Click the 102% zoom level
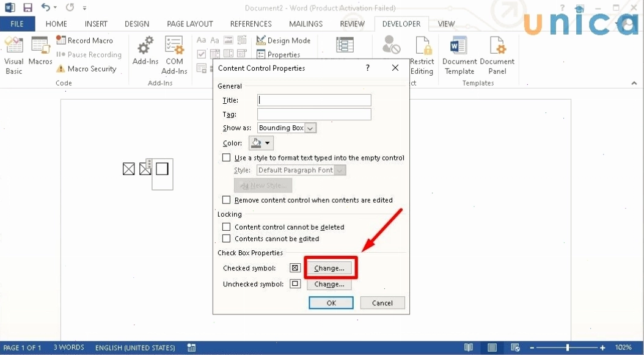644x356 pixels. [x=623, y=347]
